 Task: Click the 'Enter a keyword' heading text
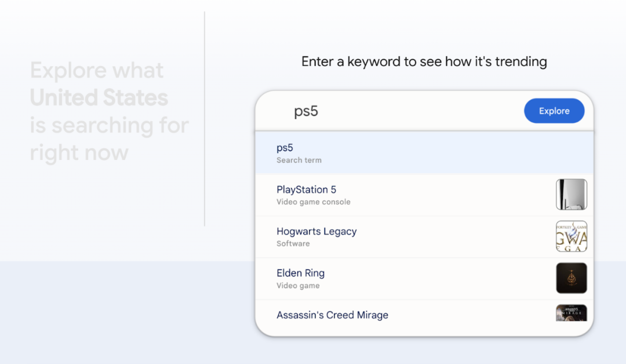(424, 61)
